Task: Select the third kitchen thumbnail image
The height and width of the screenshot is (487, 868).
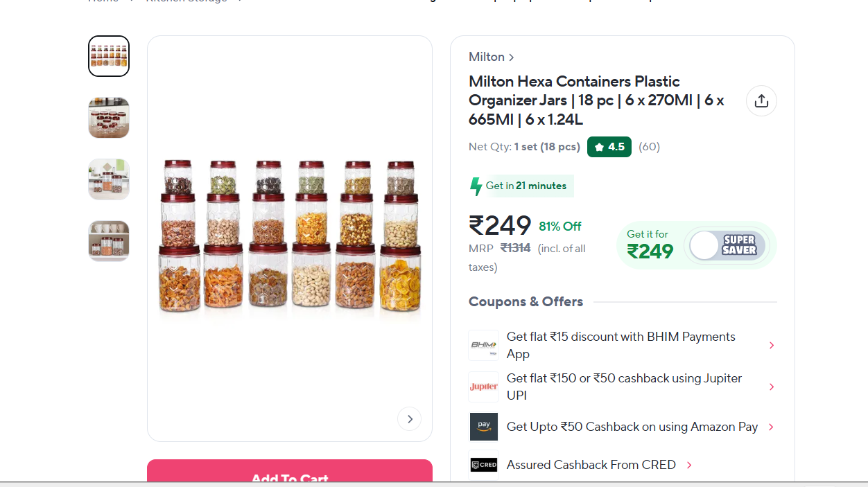Action: pos(109,179)
